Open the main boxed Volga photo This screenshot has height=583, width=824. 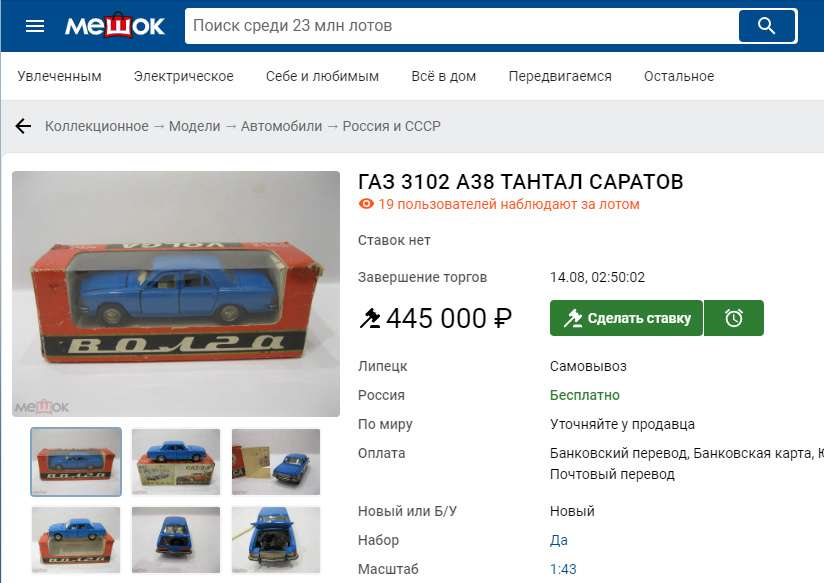176,294
